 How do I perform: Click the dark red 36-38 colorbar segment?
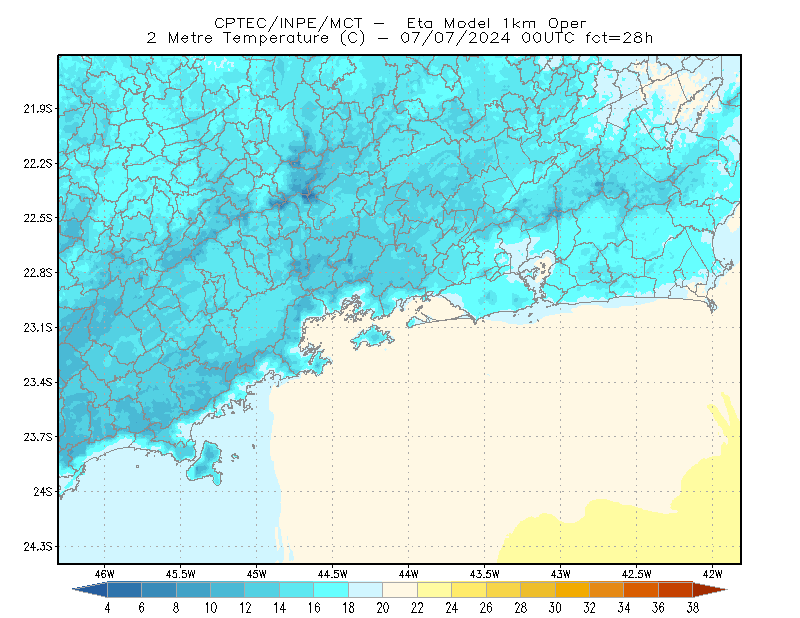676,590
